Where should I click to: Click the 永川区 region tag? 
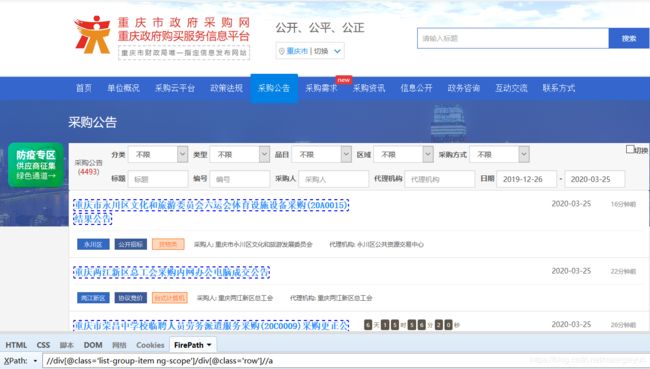point(93,244)
